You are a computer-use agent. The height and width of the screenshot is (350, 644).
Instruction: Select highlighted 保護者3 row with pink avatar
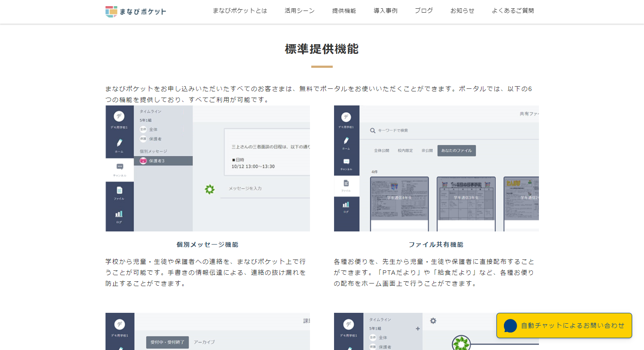[x=163, y=161]
